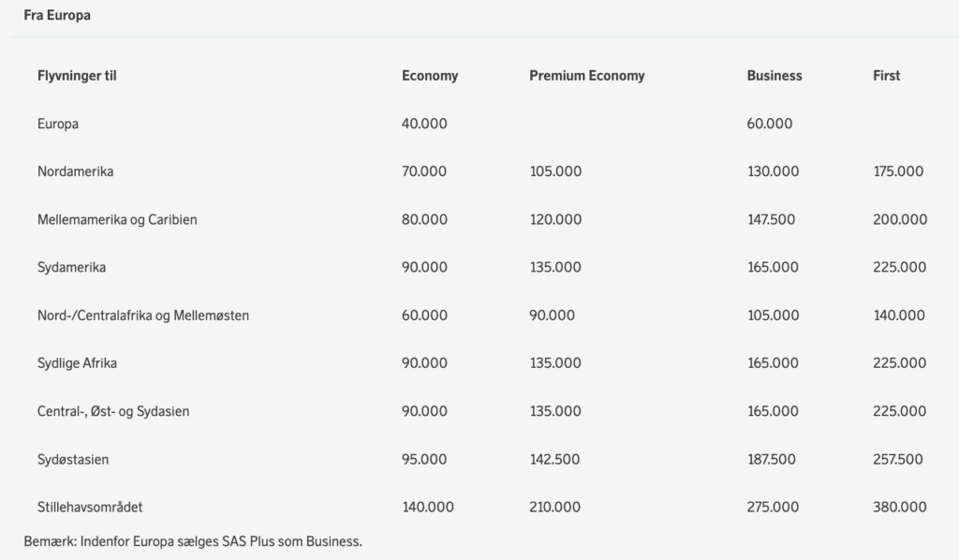Select the Premium Economy column header

click(586, 76)
